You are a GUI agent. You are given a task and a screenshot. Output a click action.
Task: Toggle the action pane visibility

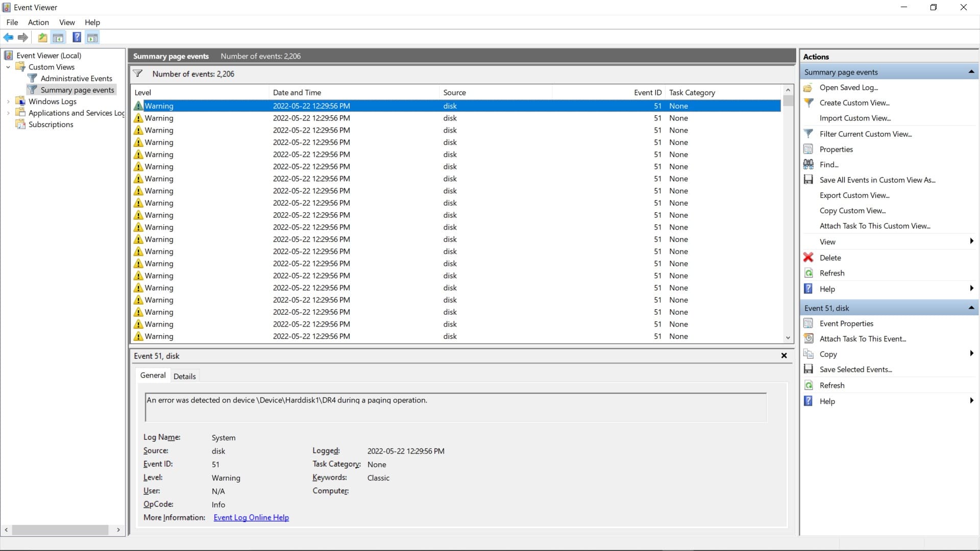pyautogui.click(x=92, y=37)
